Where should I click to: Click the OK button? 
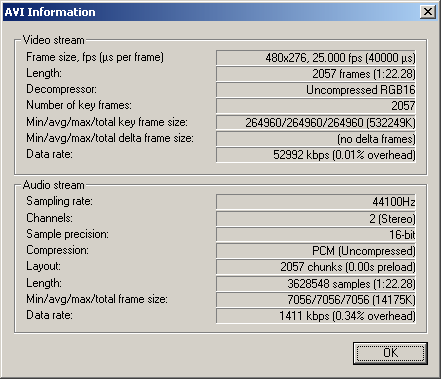(x=390, y=353)
